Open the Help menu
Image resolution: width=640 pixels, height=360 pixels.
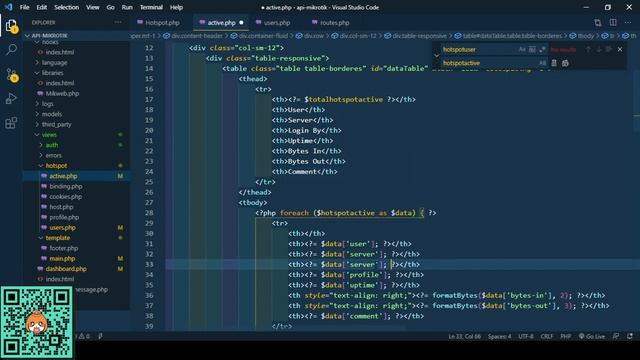click(176, 7)
